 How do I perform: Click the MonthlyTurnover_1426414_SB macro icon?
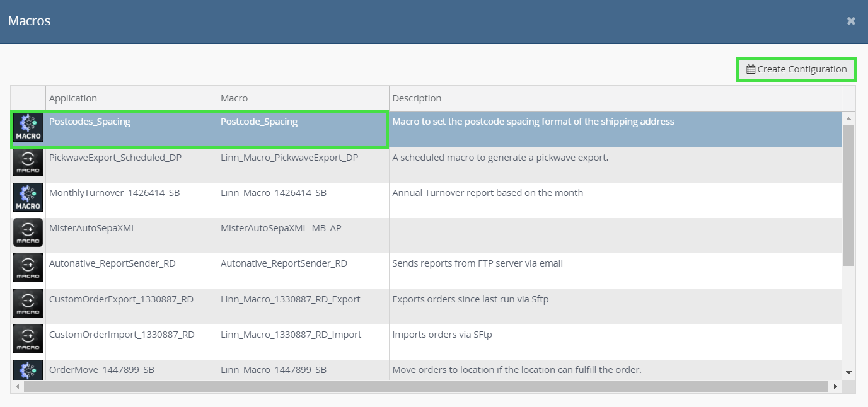(28, 200)
